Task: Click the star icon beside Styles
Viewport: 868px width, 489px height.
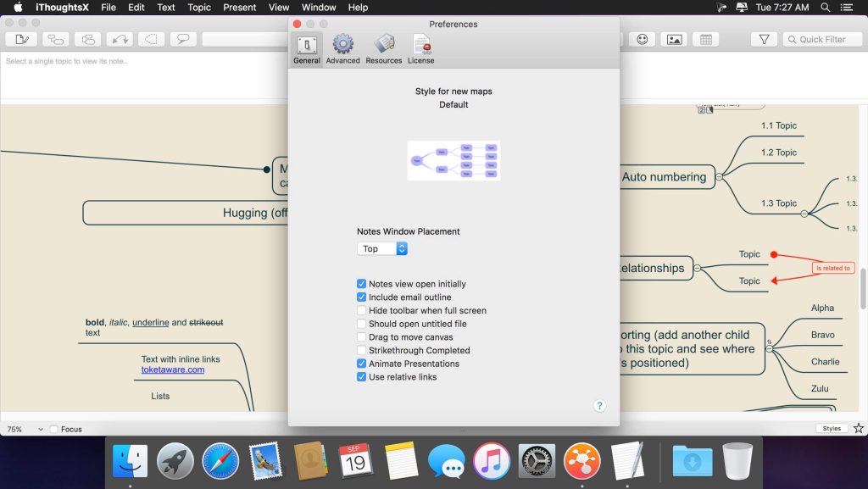Action: (x=858, y=429)
